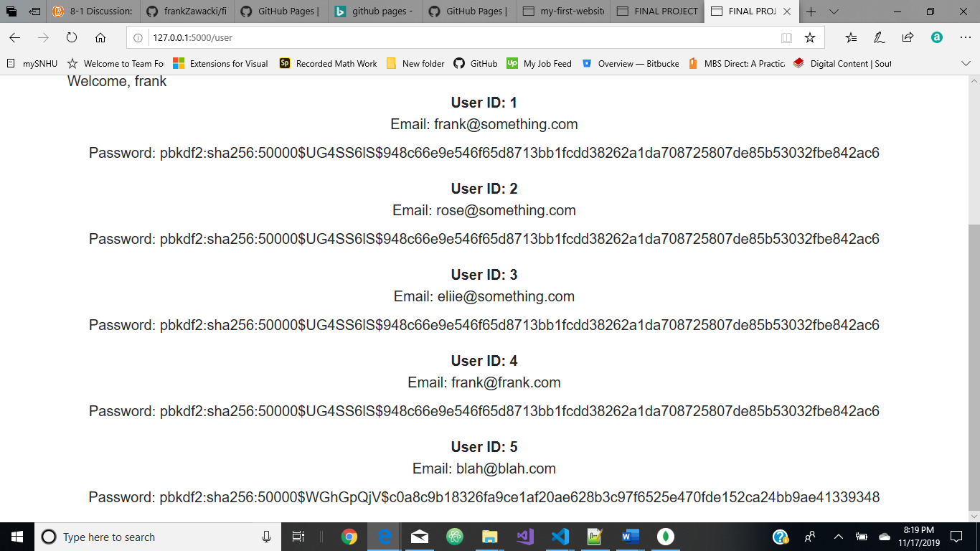Viewport: 980px width, 551px height.
Task: Click the address bar URL field
Action: click(x=459, y=37)
